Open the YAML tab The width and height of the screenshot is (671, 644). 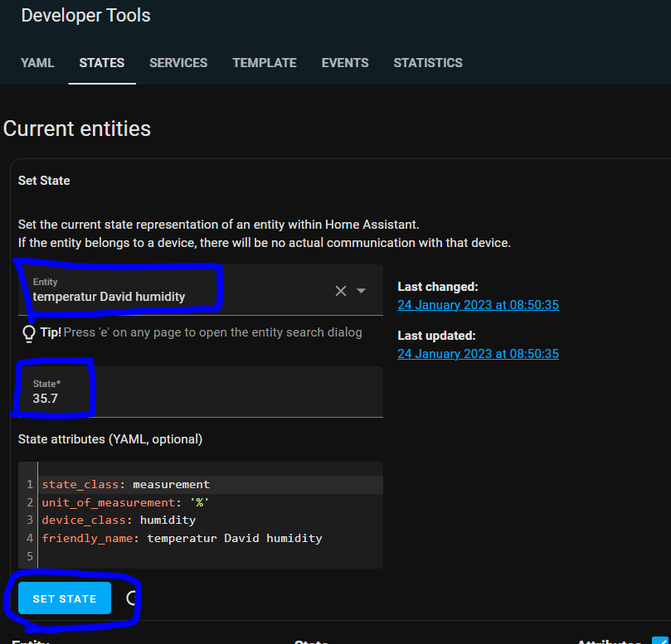tap(37, 63)
